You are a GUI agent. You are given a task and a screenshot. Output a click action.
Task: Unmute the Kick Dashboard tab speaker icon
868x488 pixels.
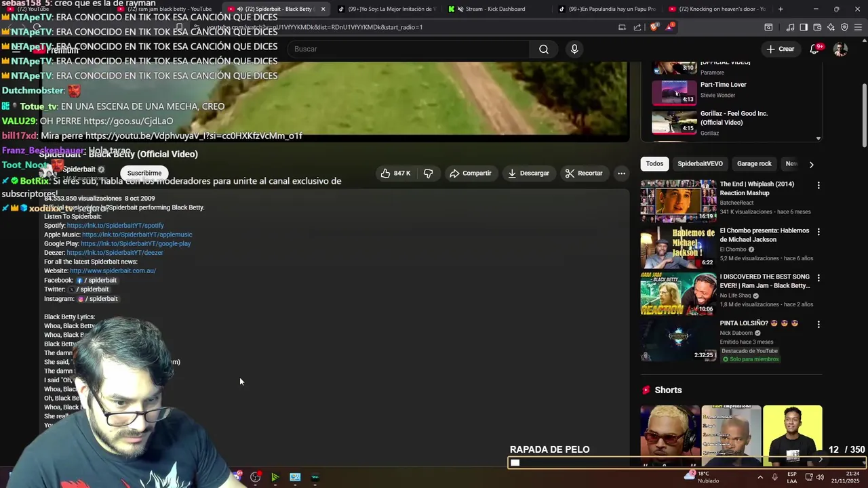[460, 9]
